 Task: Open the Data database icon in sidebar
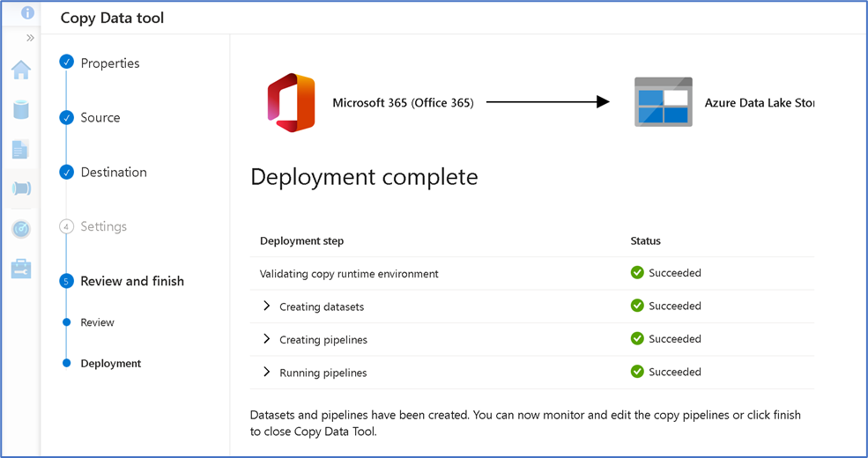(x=21, y=109)
